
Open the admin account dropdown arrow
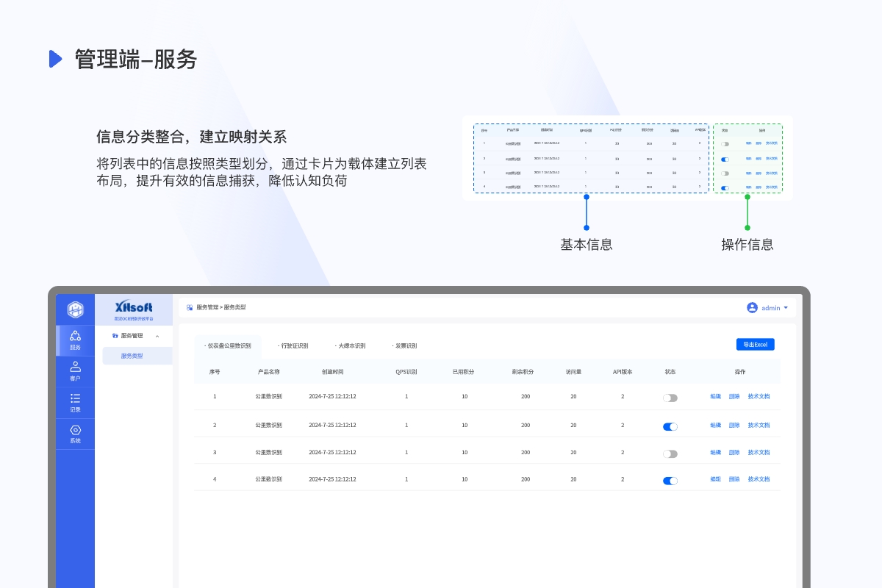[x=786, y=308]
